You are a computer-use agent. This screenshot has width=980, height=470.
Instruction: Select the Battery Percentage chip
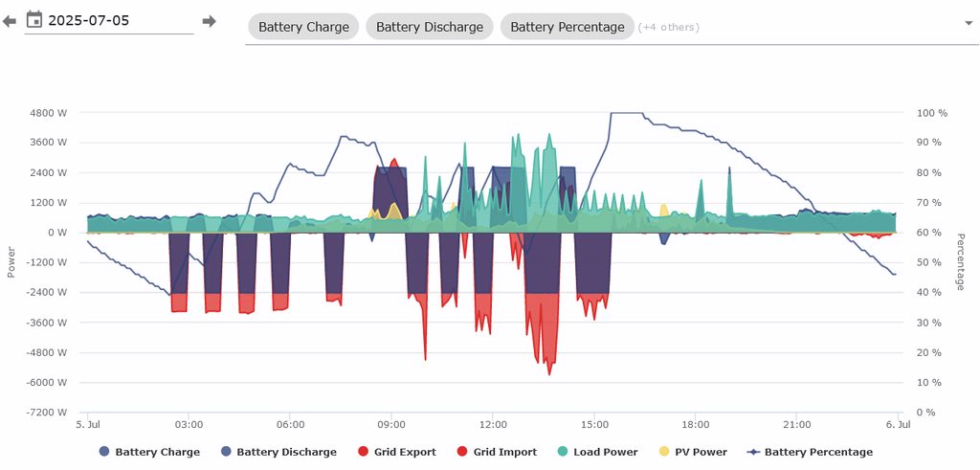(x=567, y=27)
